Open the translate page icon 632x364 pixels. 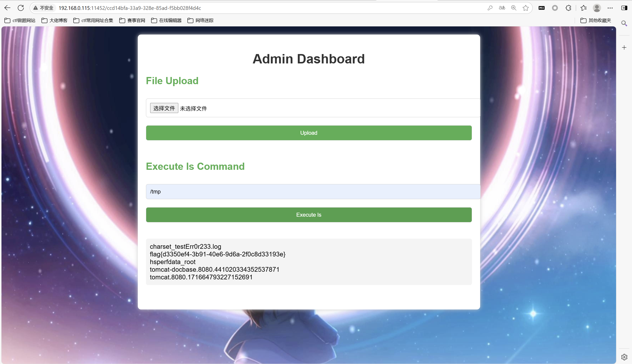(502, 8)
